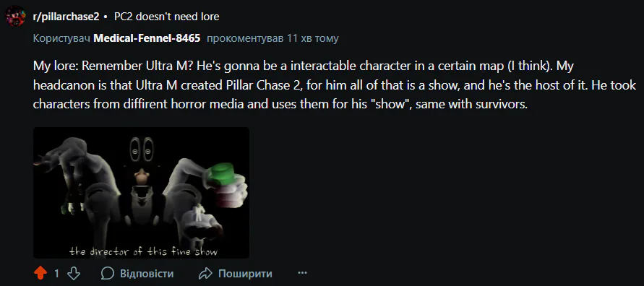The height and width of the screenshot is (286, 644).
Task: Open the attached Ultra M image
Action: point(141,193)
